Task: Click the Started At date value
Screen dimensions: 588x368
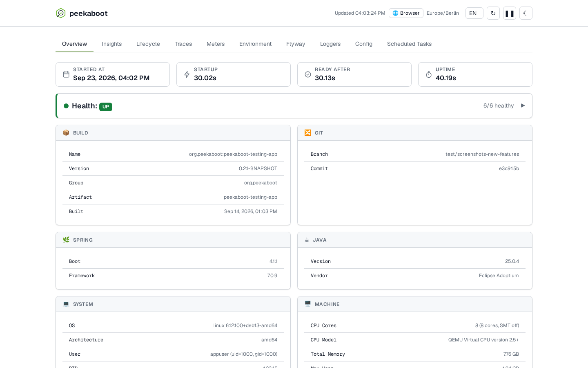Action: 111,78
